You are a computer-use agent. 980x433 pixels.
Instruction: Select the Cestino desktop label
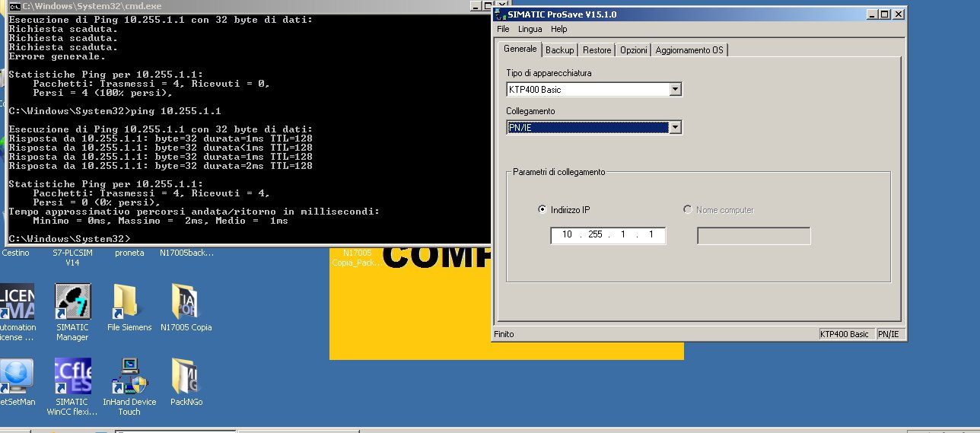coord(16,253)
